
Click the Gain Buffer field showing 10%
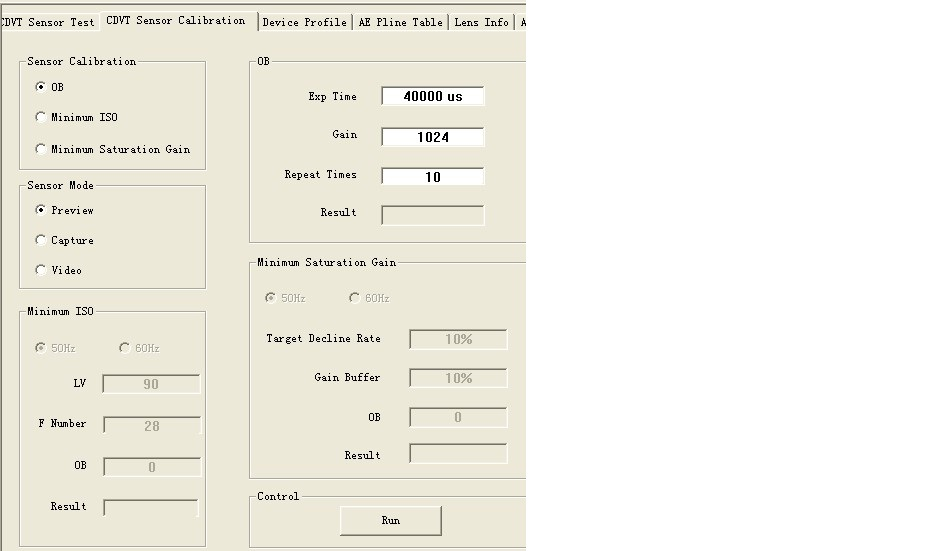click(458, 378)
